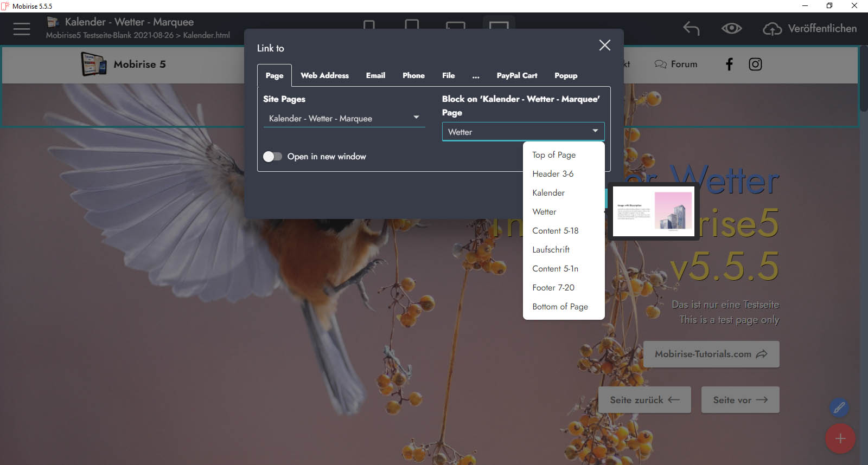Select the mobile view icon
The image size is (868, 465).
tap(369, 25)
